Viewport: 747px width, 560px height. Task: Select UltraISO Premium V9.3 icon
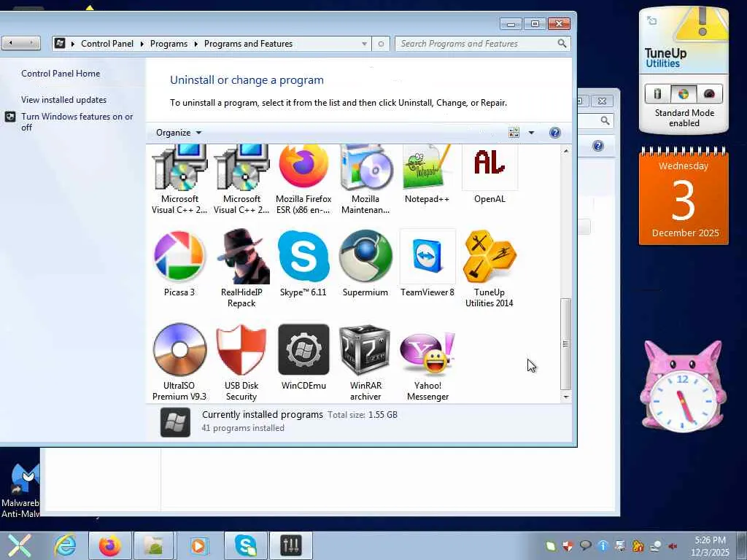179,362
